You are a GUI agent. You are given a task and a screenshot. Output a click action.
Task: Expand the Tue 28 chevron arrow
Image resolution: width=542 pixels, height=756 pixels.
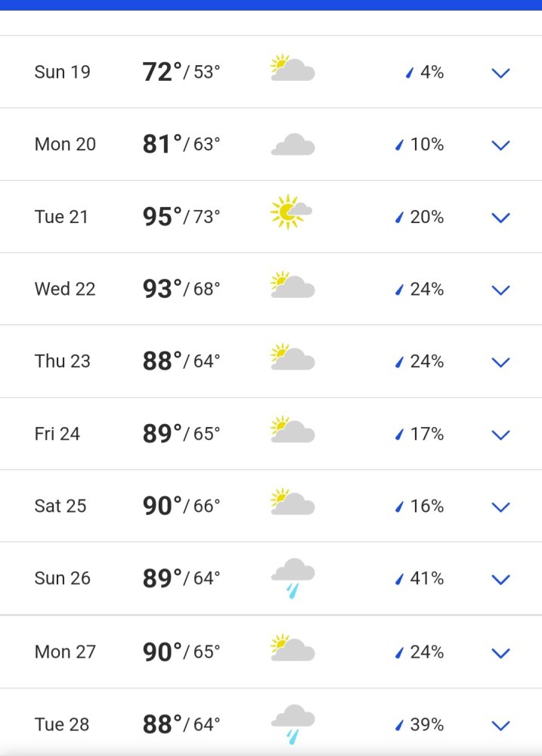(x=500, y=725)
